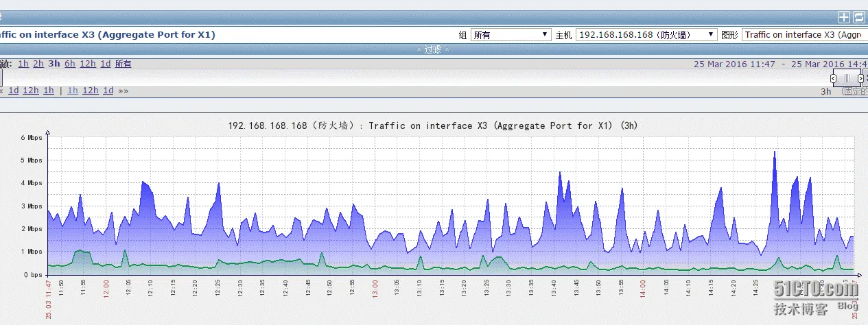
Task: Click the right arrow on time slider handle
Action: pyautogui.click(x=860, y=78)
